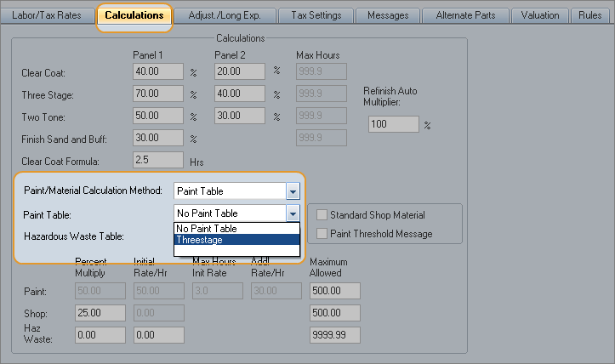Select the Refinish Auto Multiplier field
This screenshot has width=615, height=364.
393,124
